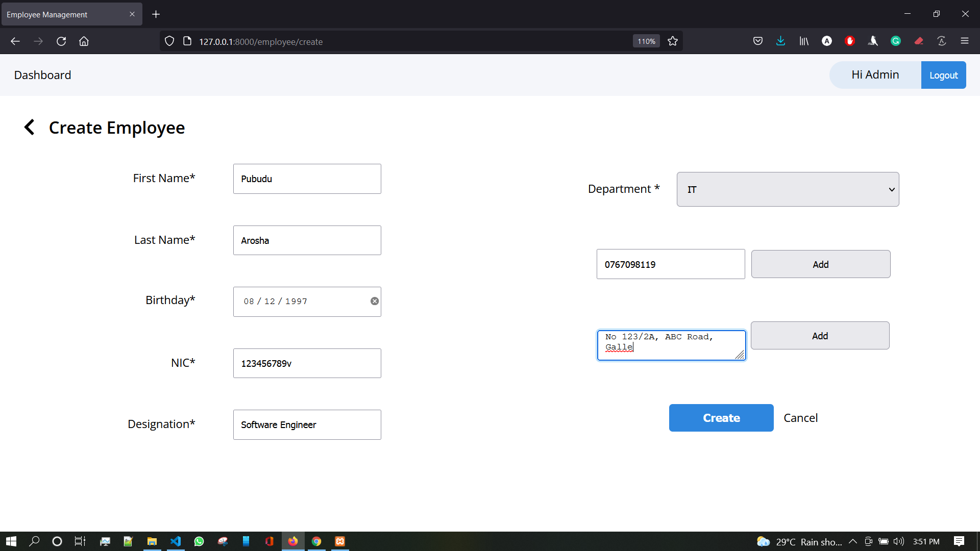This screenshot has width=980, height=551.
Task: Open the Firefox Library panel
Action: 803,41
